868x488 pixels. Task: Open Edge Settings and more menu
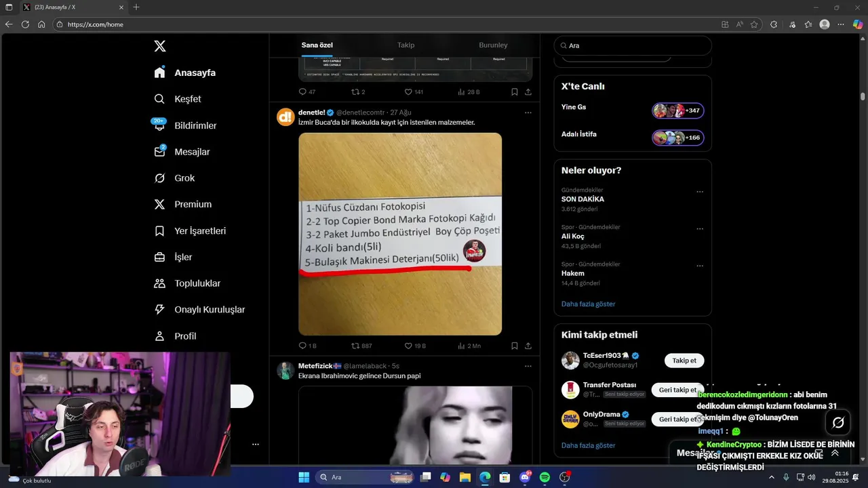pos(842,24)
